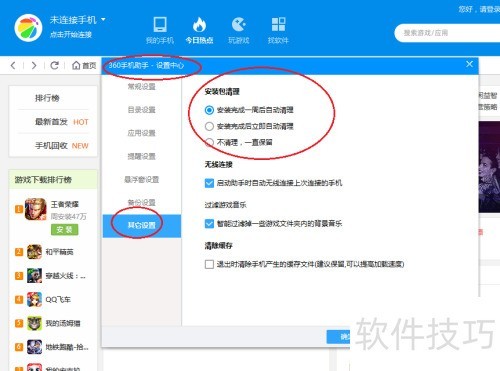Open 玩游戏 game icon

click(239, 25)
